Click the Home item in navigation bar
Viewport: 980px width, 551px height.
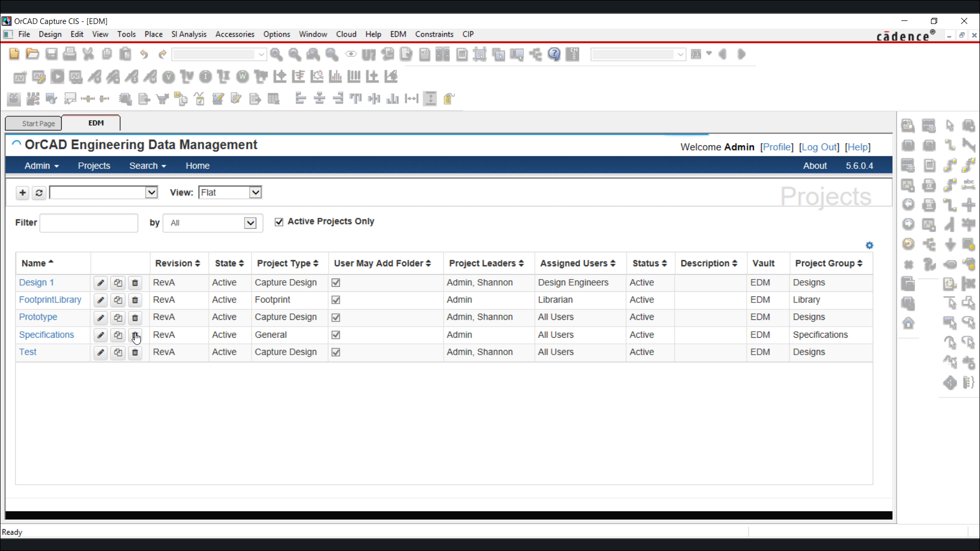[198, 166]
